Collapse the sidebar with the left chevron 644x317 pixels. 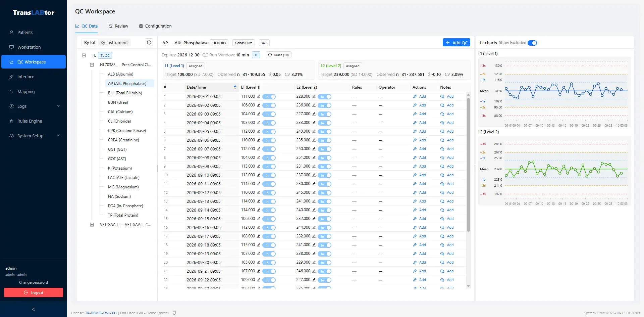pos(34,309)
